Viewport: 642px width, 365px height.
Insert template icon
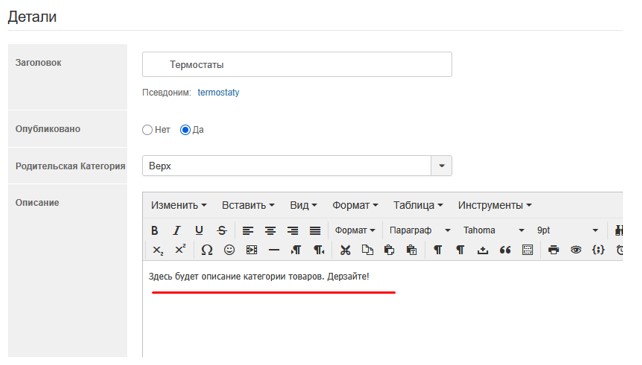(527, 250)
